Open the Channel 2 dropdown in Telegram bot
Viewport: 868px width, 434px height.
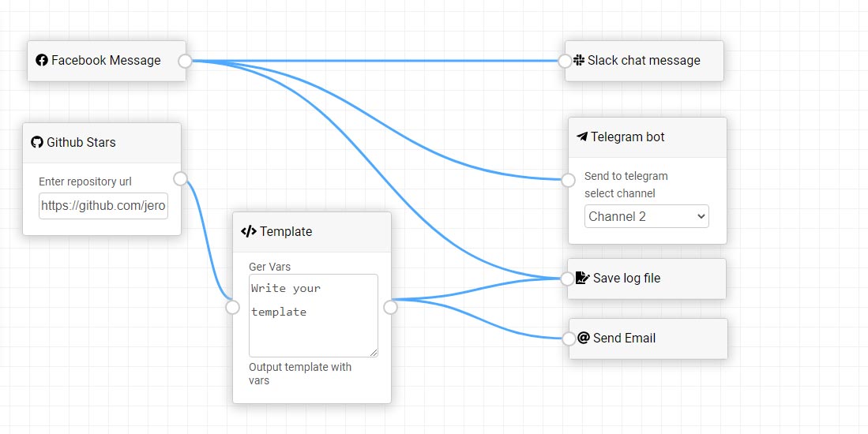[x=647, y=216]
